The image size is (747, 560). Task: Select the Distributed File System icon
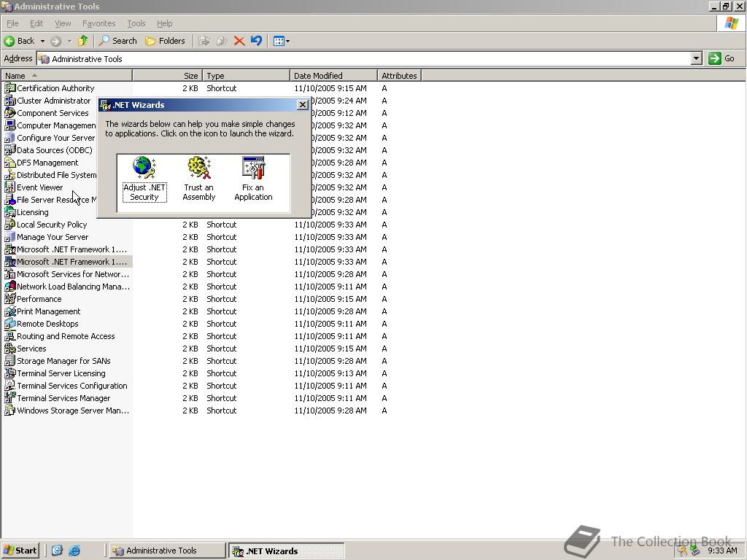tap(9, 175)
